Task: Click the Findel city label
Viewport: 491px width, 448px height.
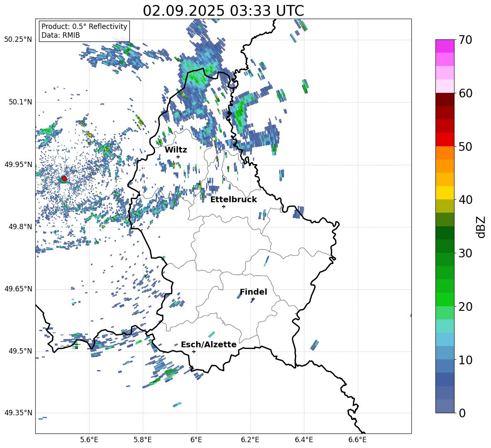Action: point(253,292)
